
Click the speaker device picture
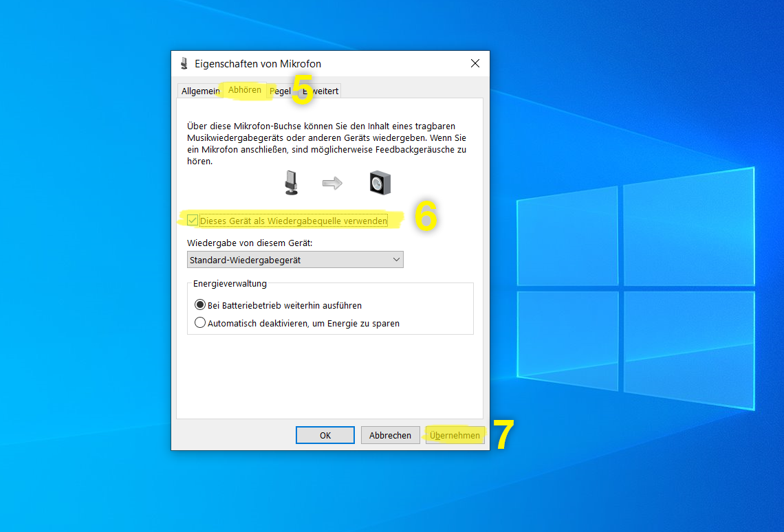pos(380,182)
